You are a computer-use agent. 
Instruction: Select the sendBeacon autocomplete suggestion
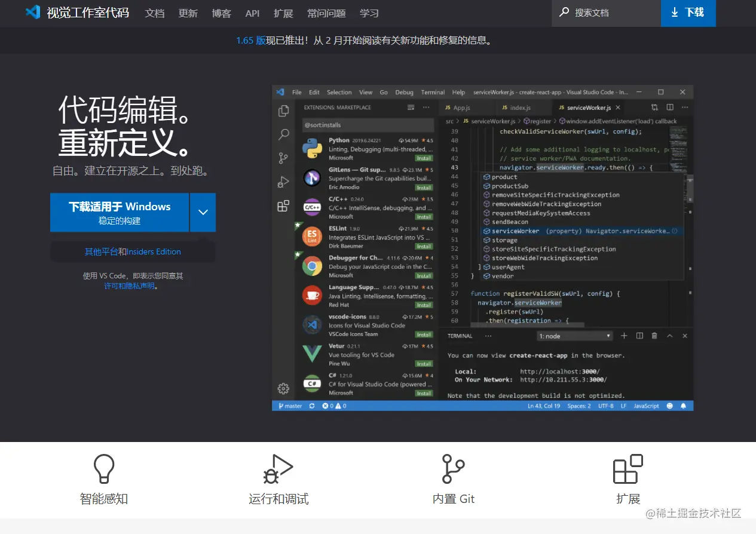[x=582, y=222]
